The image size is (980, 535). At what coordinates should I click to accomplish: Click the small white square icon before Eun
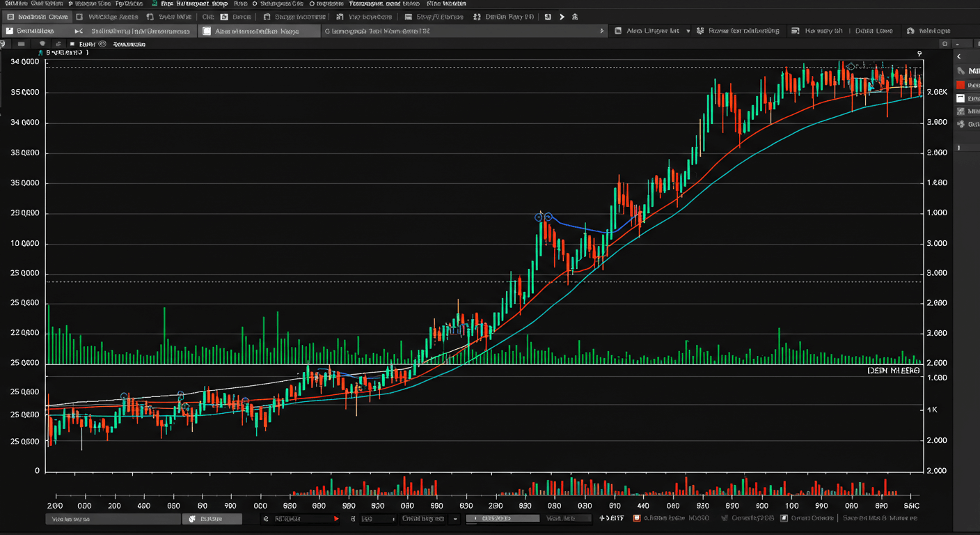[72, 44]
